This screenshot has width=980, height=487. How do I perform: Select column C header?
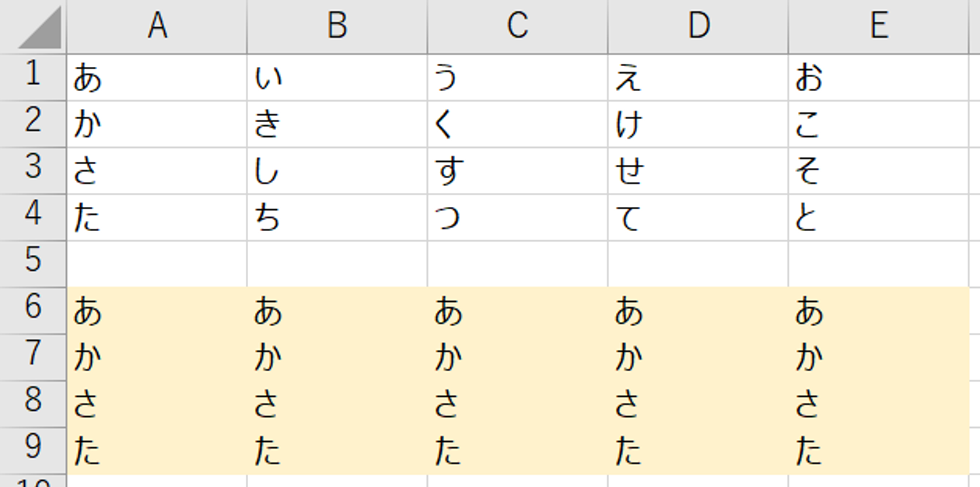point(517,26)
